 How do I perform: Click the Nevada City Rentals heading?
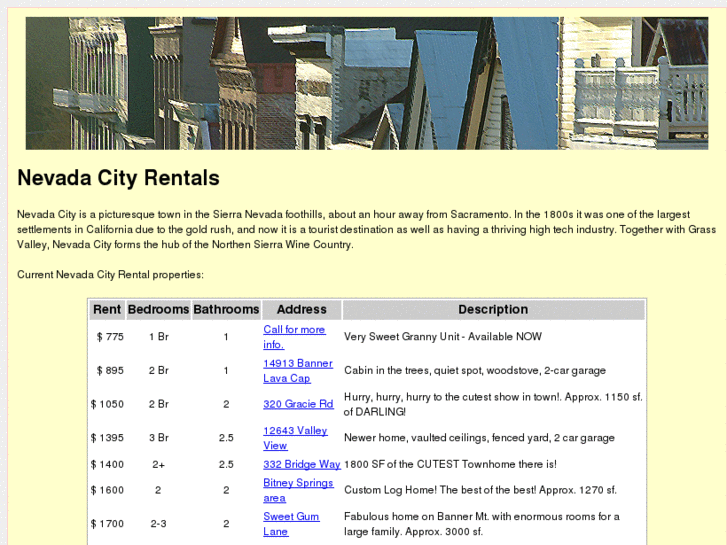click(118, 178)
